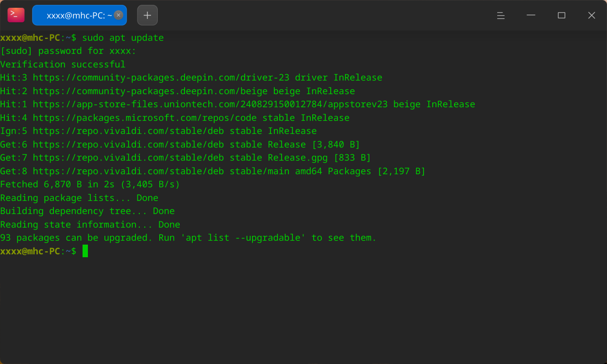Select the xxxx@mhc-PC: ~ tab
607x364 pixels.
click(x=79, y=15)
